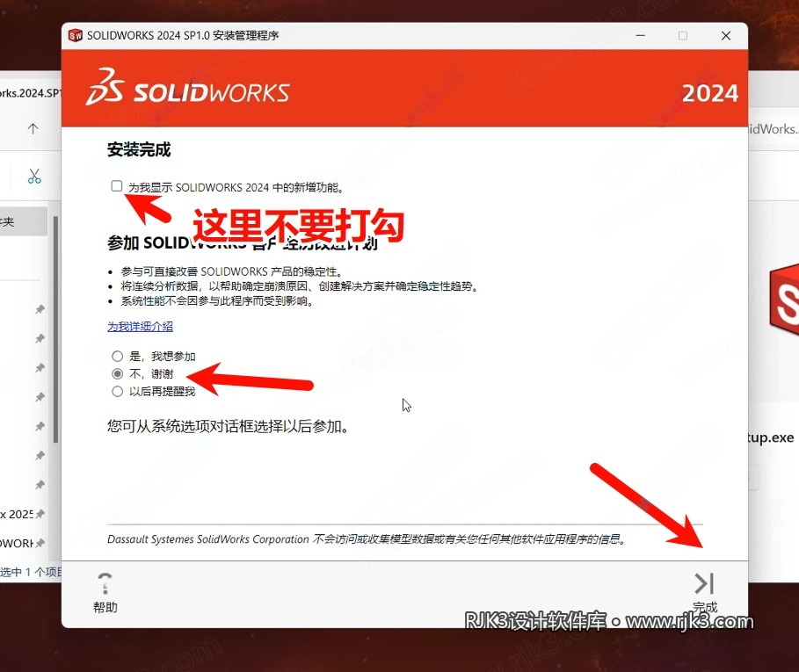Select the 不，谢谢 radio option

[x=117, y=373]
